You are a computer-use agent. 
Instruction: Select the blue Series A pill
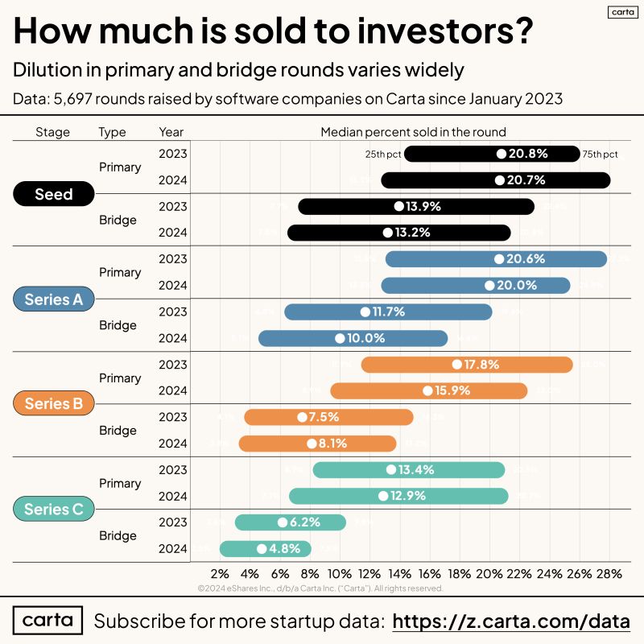54,299
